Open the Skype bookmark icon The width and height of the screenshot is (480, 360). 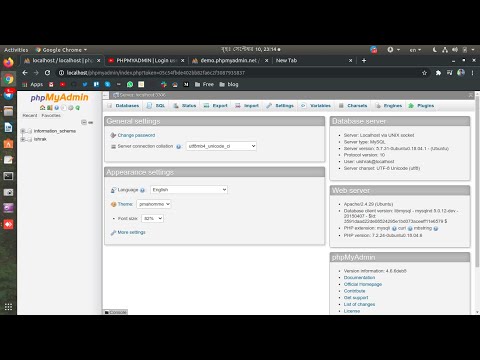click(x=108, y=84)
